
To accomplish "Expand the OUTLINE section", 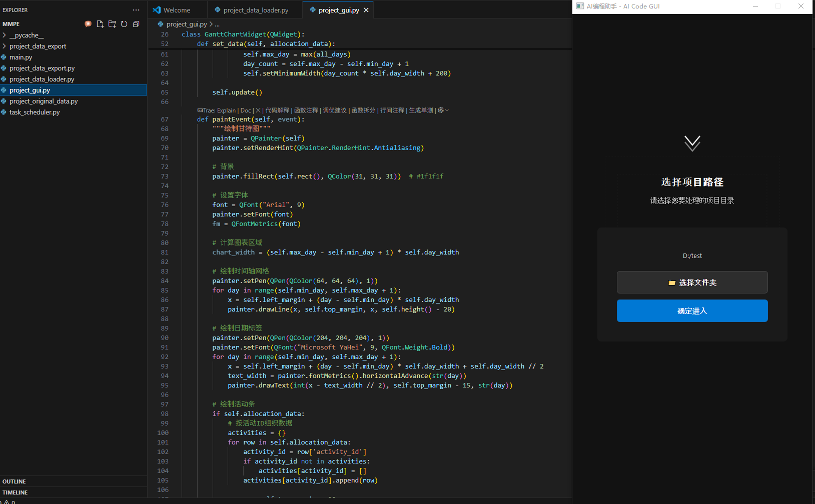I will [14, 481].
